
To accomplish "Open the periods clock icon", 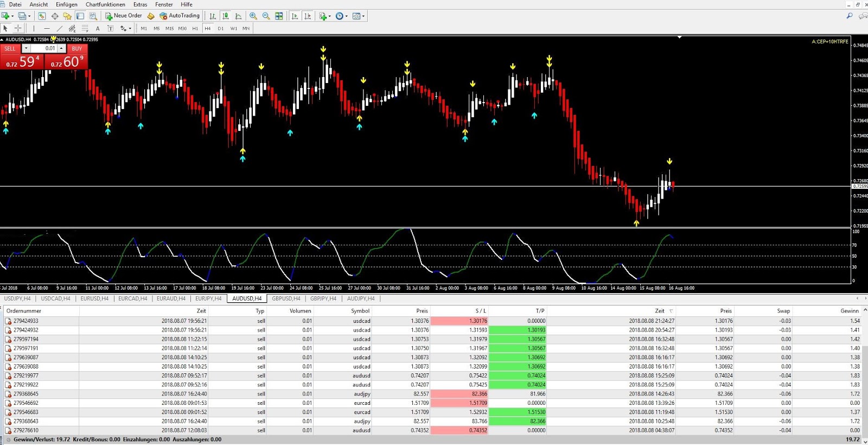I will tap(340, 16).
